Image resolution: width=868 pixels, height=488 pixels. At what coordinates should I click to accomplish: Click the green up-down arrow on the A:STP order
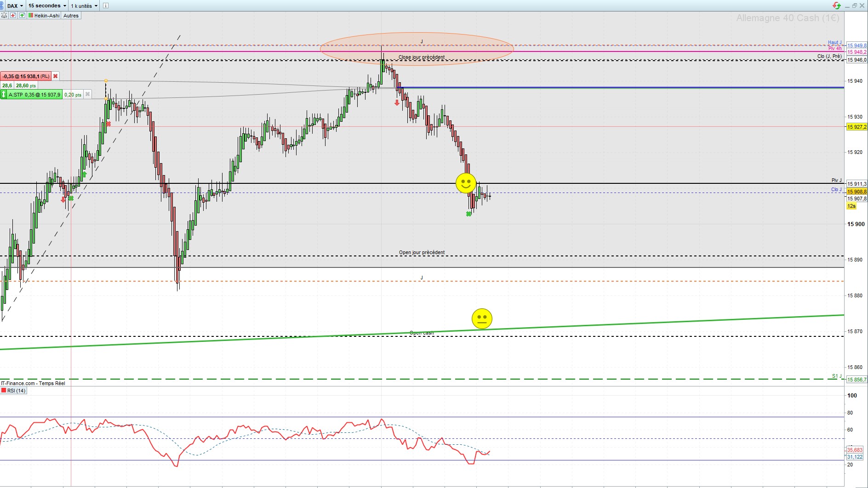click(x=4, y=95)
